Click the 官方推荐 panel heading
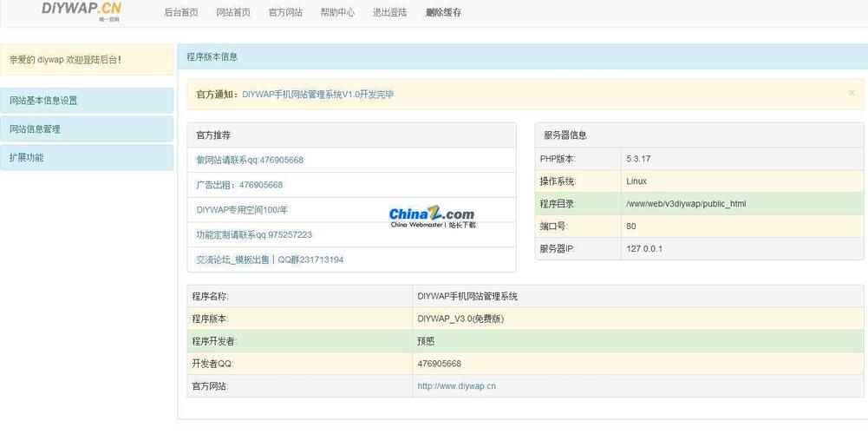 coord(351,135)
